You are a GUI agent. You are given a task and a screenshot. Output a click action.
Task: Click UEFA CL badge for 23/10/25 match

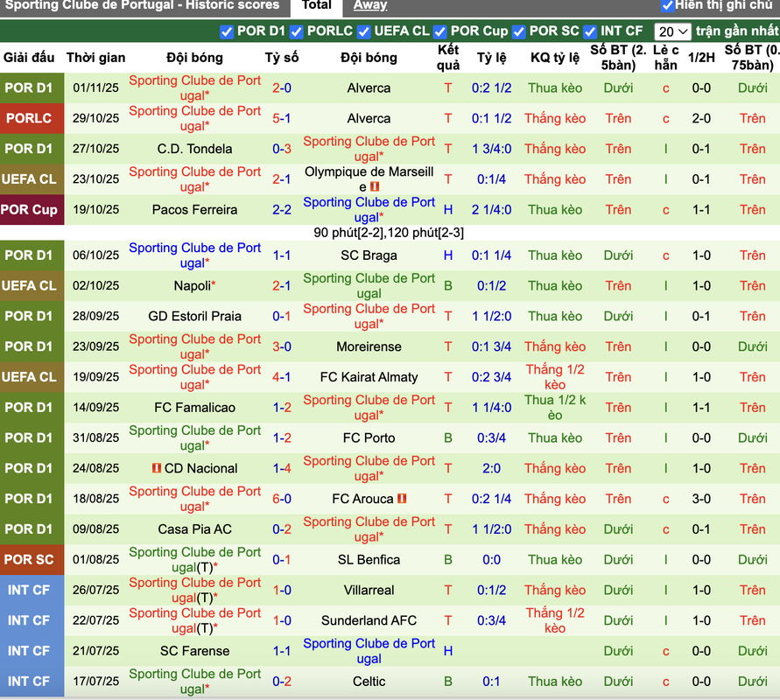pyautogui.click(x=32, y=179)
